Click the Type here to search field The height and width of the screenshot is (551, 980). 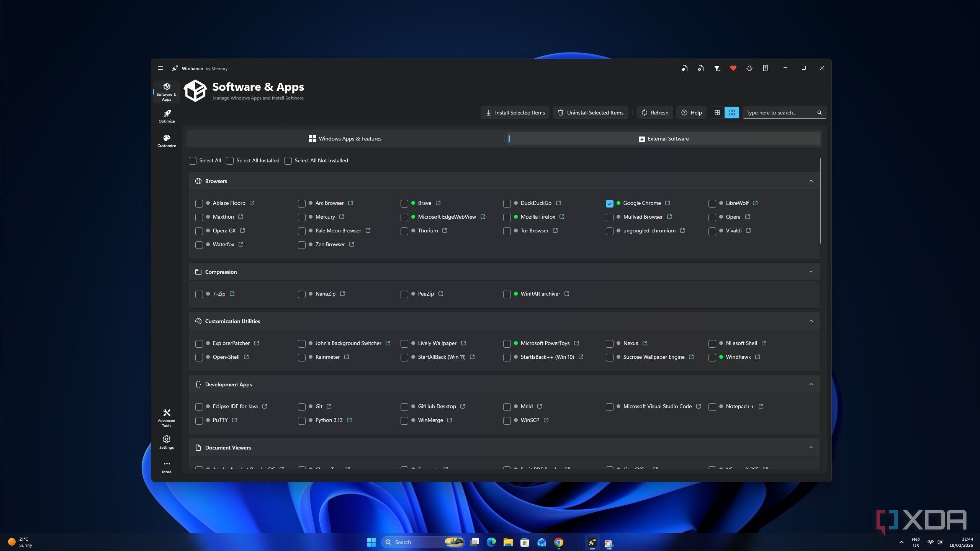[x=784, y=113]
